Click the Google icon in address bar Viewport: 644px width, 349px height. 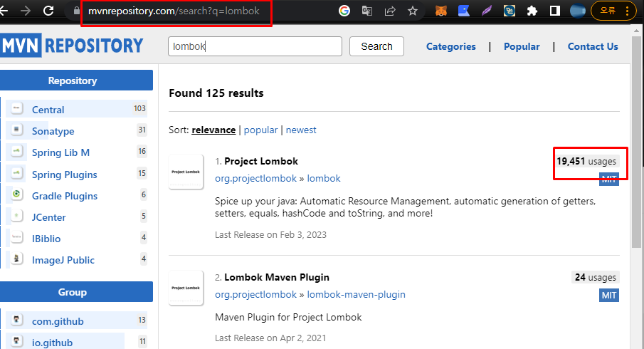coord(344,11)
